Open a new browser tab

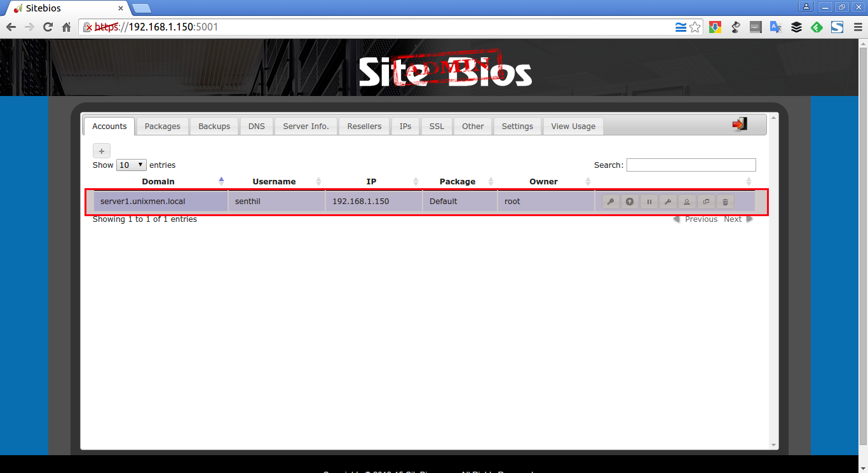coord(142,8)
